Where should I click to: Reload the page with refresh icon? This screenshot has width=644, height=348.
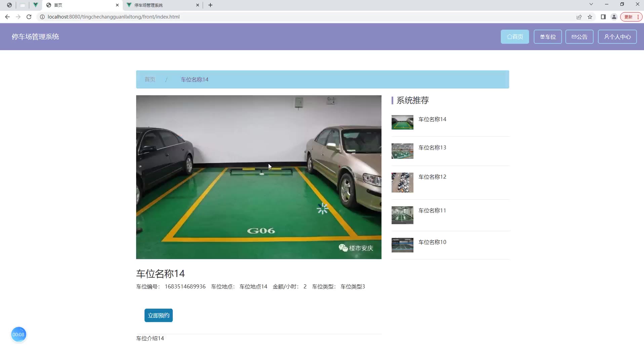(29, 17)
